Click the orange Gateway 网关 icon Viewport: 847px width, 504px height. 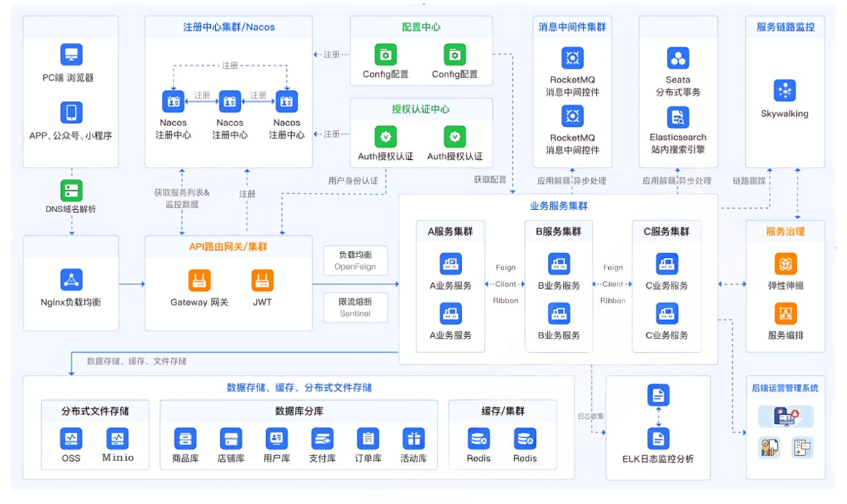click(x=199, y=280)
